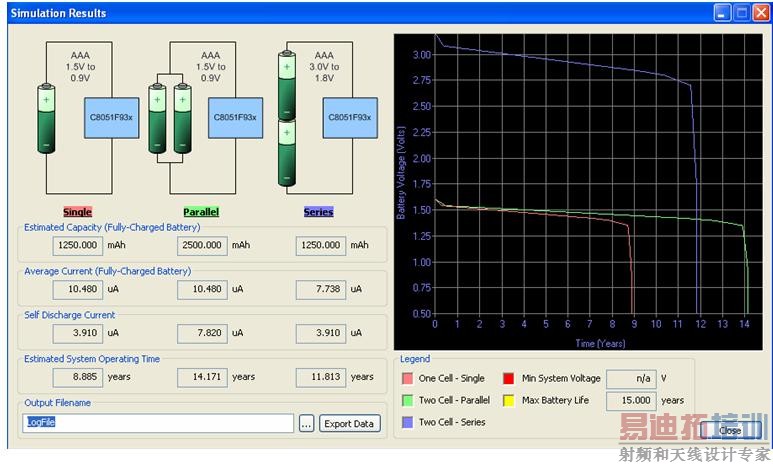Select the Series configuration label
The width and height of the screenshot is (773, 464).
pos(318,212)
